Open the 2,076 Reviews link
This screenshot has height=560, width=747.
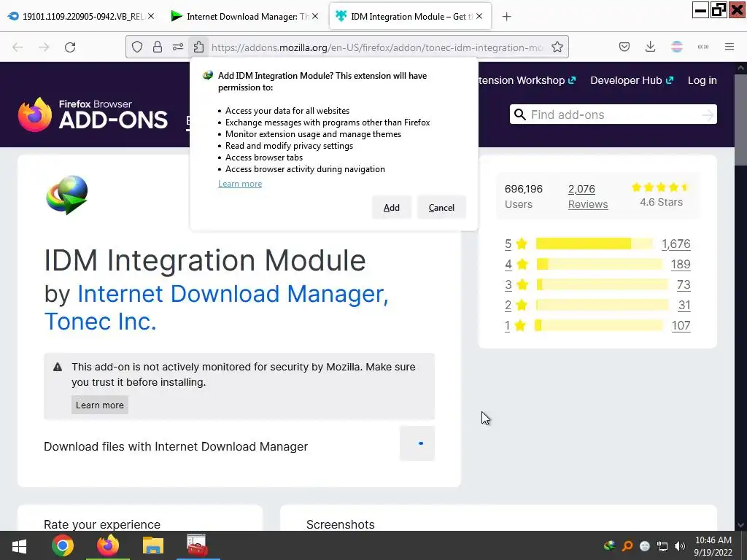[588, 196]
